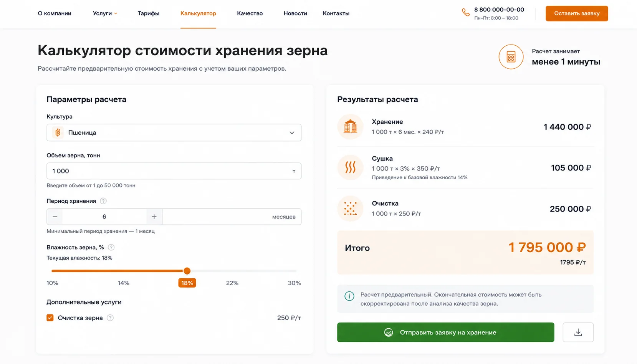The height and width of the screenshot is (364, 637).
Task: Click the 30% slider label
Action: pos(294,283)
